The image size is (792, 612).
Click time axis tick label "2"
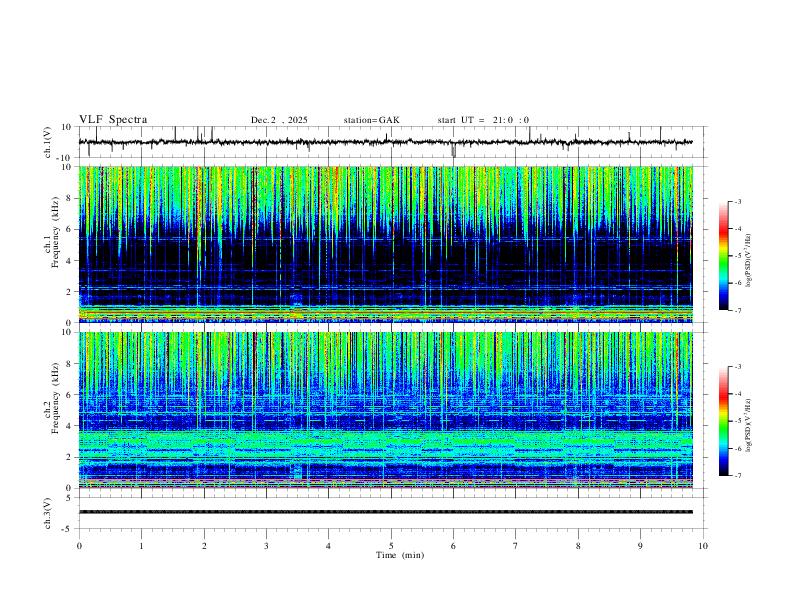click(204, 546)
